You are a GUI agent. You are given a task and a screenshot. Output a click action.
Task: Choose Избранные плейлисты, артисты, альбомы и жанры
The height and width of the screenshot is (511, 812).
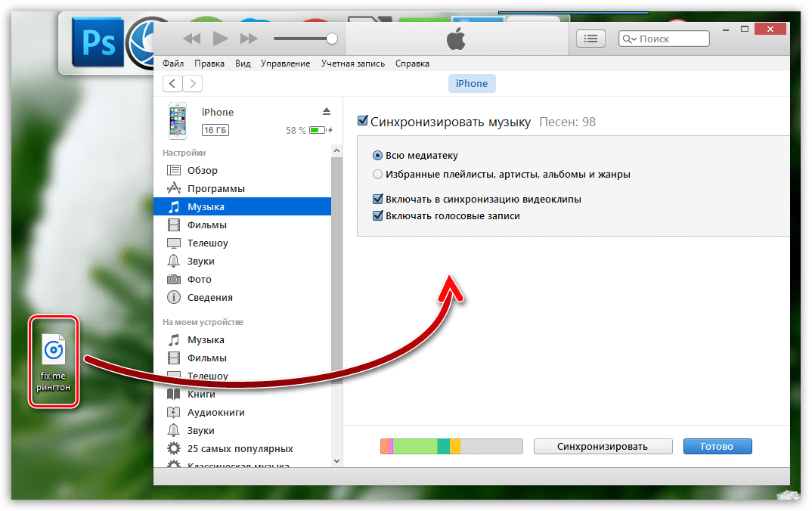(x=378, y=175)
